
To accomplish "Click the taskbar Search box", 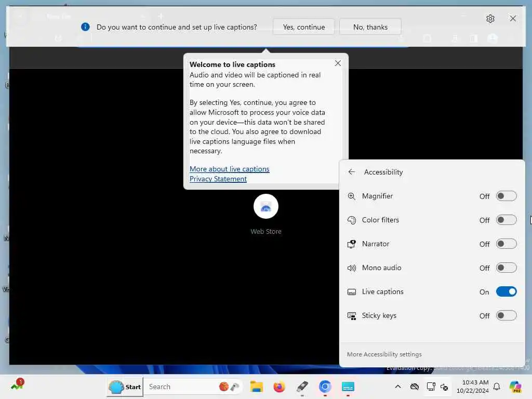I will [x=193, y=387].
